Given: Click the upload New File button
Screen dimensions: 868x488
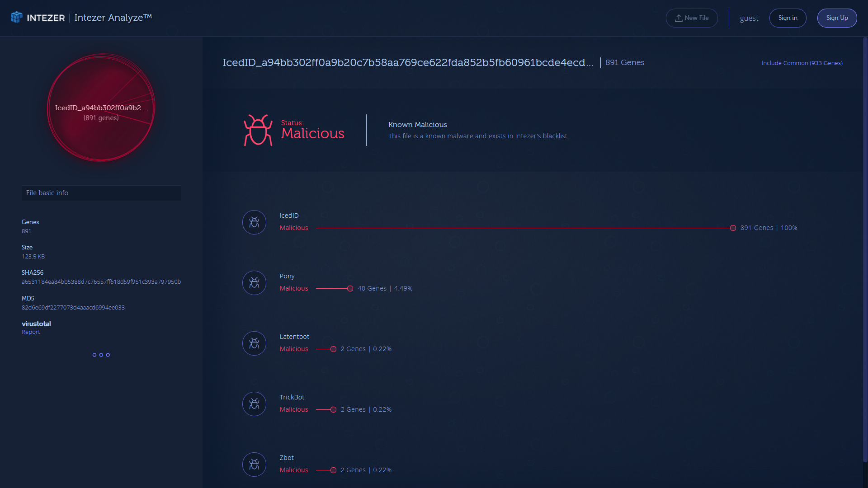Looking at the screenshot, I should tap(691, 18).
